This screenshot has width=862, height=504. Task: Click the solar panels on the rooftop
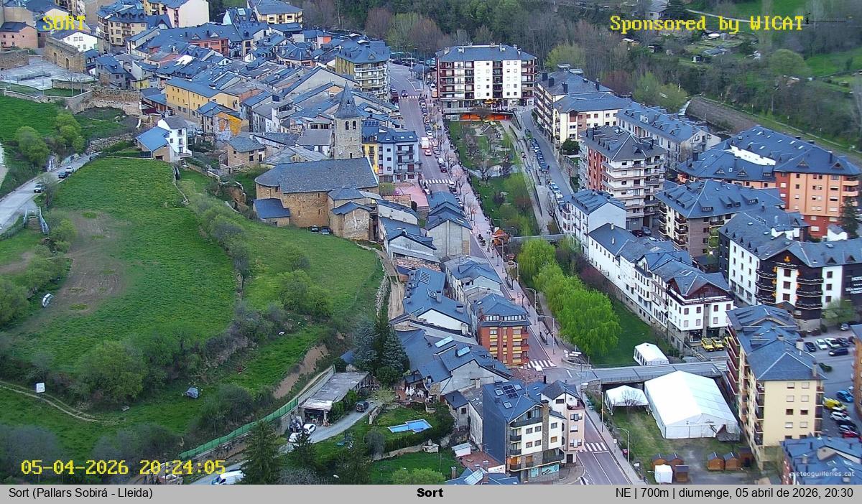[510, 391]
